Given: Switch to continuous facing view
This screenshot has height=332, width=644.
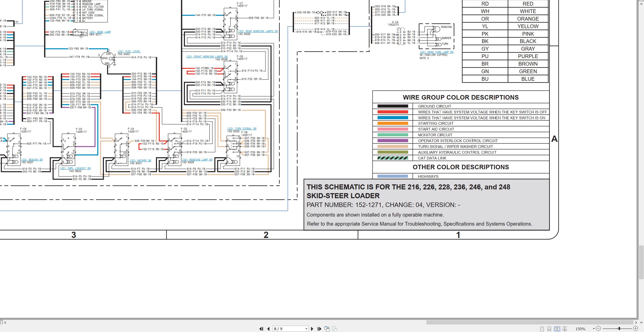Looking at the screenshot, I should pyautogui.click(x=565, y=329).
